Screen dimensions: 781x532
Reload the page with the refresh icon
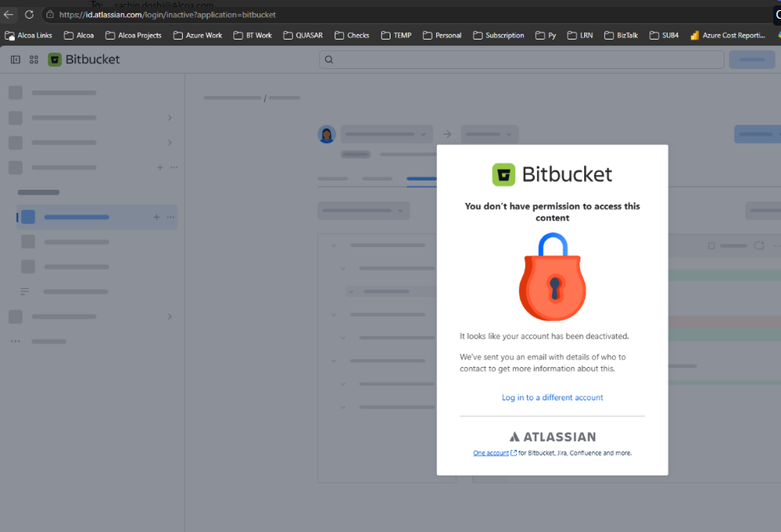[x=30, y=14]
